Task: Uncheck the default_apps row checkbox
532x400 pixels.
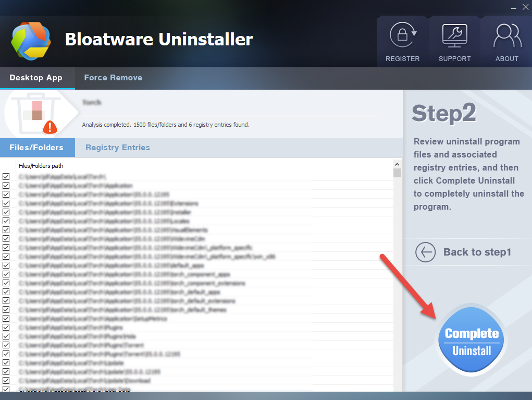Action: click(6, 265)
